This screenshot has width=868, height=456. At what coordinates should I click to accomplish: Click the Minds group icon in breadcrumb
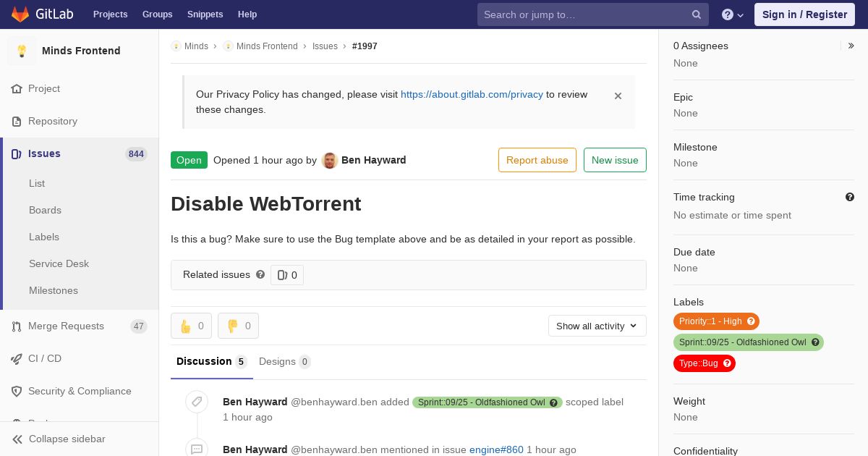176,46
